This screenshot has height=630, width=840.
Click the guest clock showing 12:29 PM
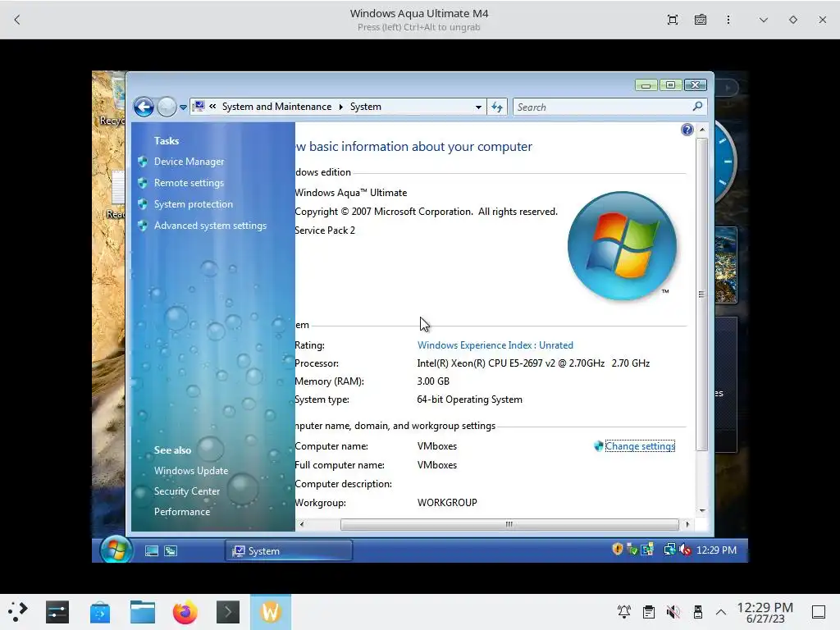pos(716,550)
